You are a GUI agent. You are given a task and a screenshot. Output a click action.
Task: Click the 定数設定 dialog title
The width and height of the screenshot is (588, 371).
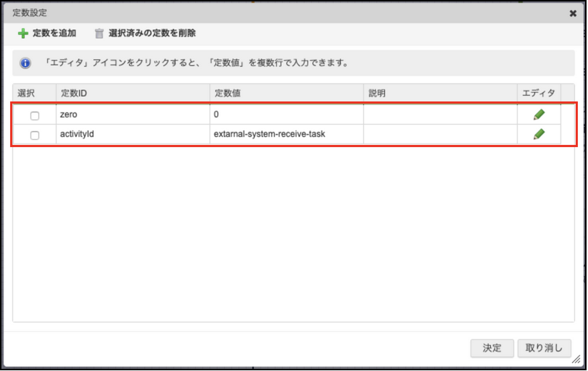point(30,13)
